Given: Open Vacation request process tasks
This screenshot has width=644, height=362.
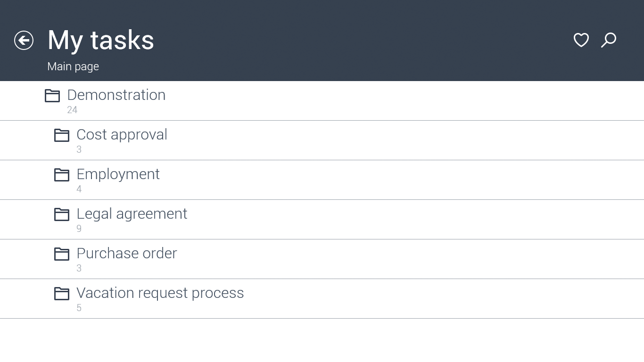Looking at the screenshot, I should (x=160, y=293).
